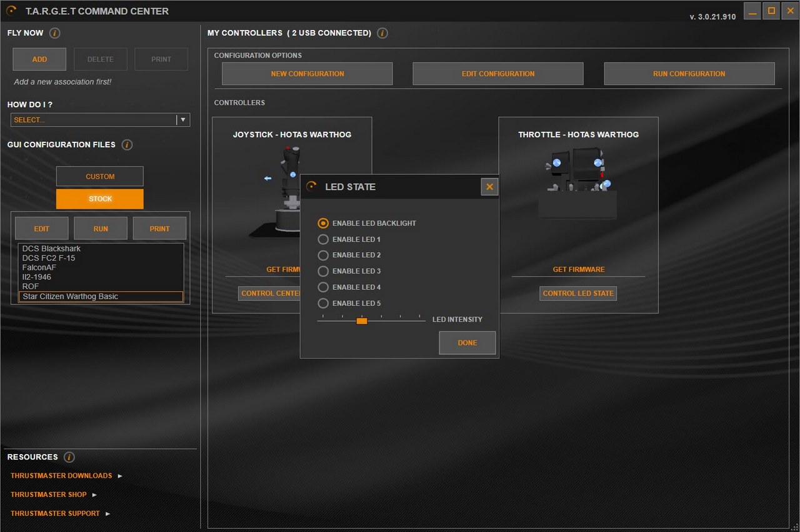Viewport: 800px width, 532px height.
Task: Click the LED intensity slider track
Action: point(371,320)
